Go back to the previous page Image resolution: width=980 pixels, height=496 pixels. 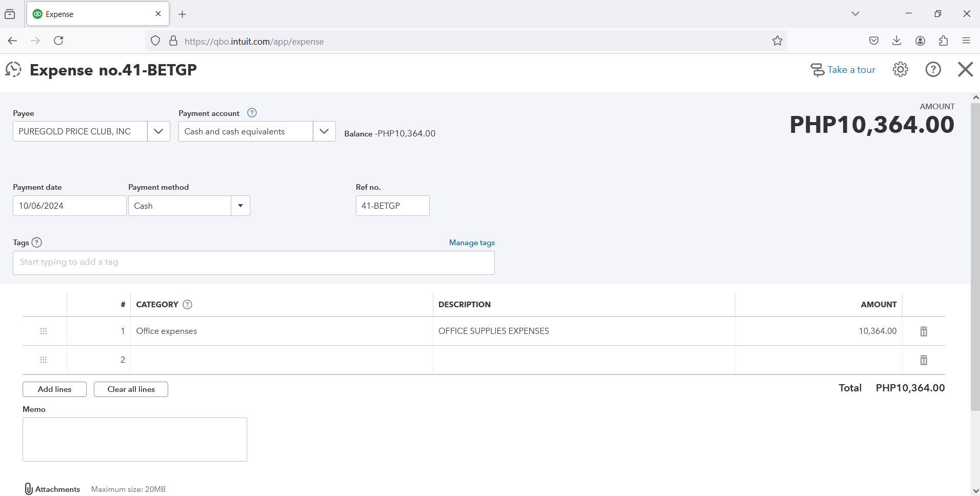point(13,41)
